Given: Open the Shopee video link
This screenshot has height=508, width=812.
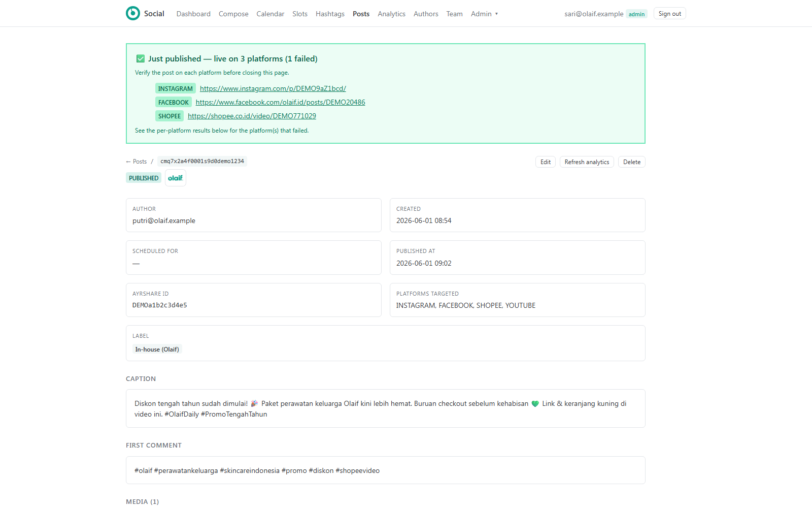Looking at the screenshot, I should 252,116.
